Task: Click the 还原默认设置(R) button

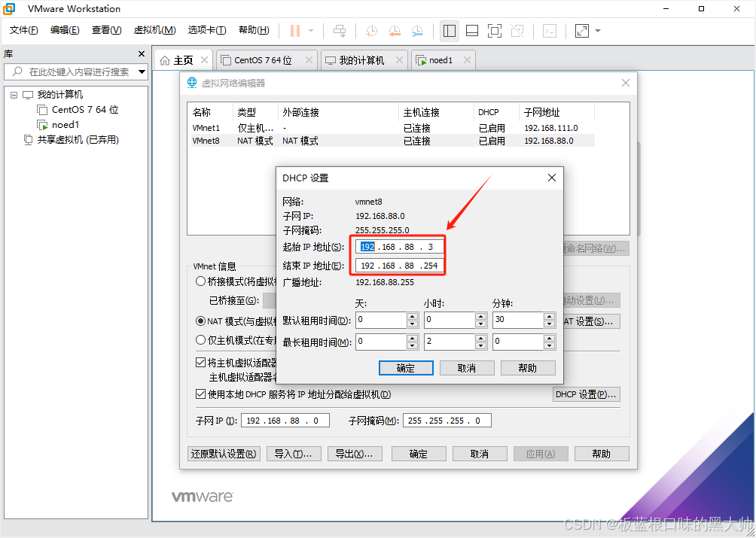Action: point(224,454)
